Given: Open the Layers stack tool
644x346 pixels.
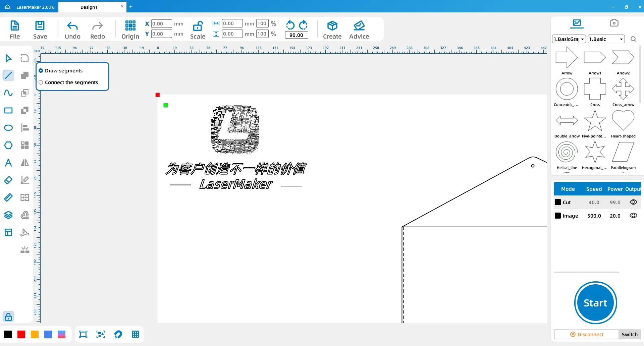Looking at the screenshot, I should (x=8, y=215).
